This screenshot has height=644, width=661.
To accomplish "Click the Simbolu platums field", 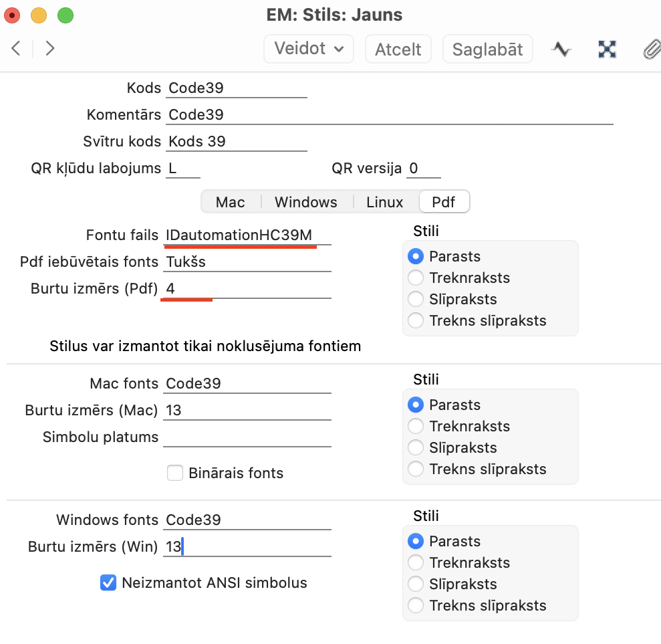I will [247, 437].
